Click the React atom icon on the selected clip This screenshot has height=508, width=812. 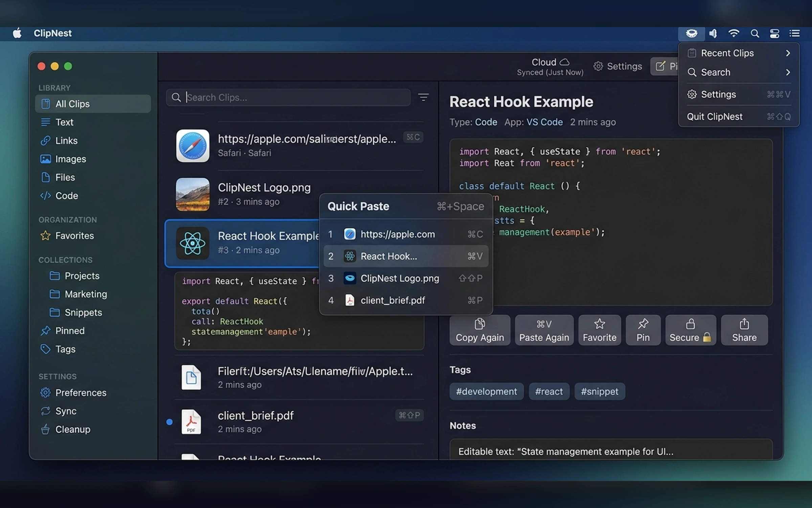click(193, 243)
